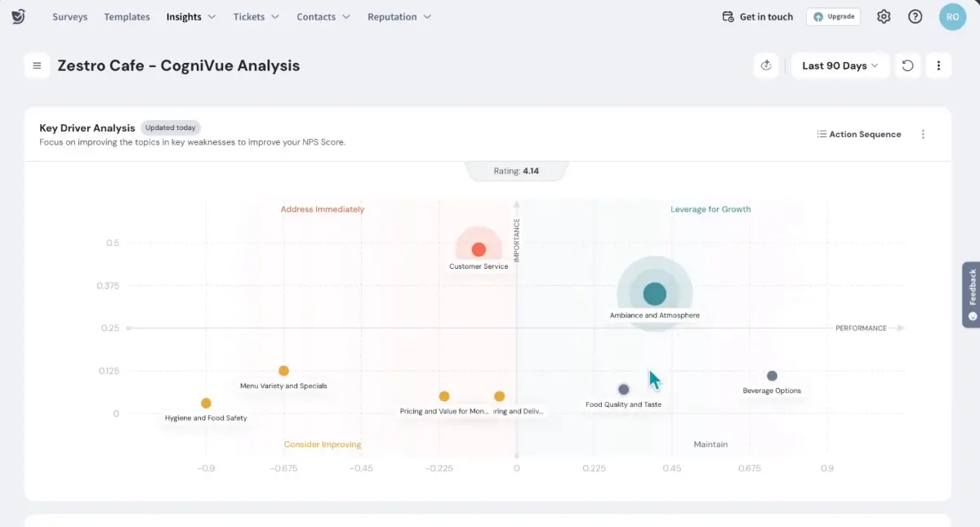Viewport: 980px width, 527px height.
Task: Click the Leverage for Growth quadrant label
Action: click(x=710, y=209)
